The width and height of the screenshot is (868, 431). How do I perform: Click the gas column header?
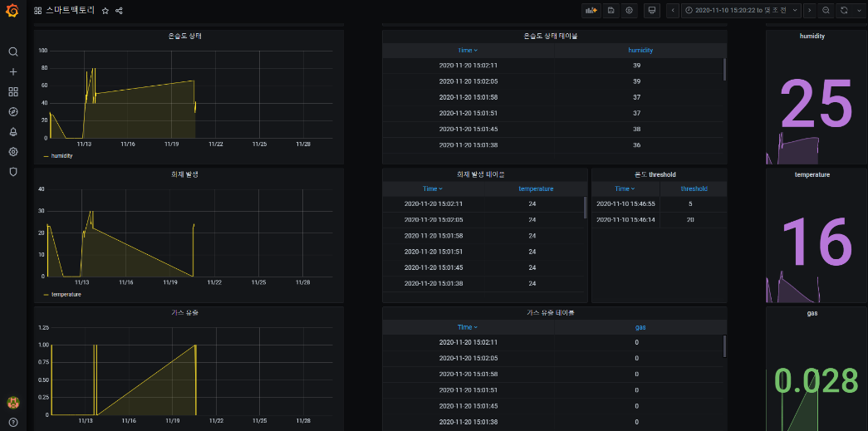[x=640, y=327]
